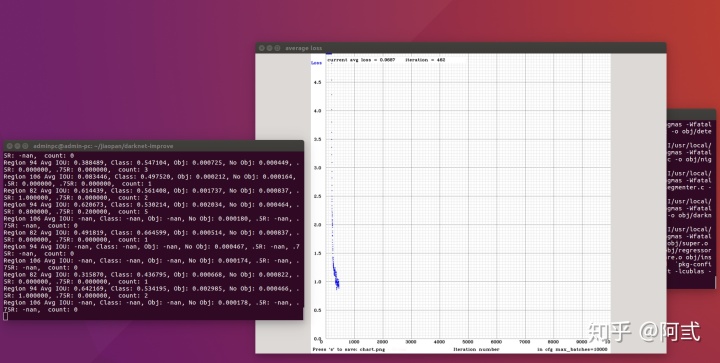Click the 'average loss' window title
The width and height of the screenshot is (720, 363).
[304, 48]
